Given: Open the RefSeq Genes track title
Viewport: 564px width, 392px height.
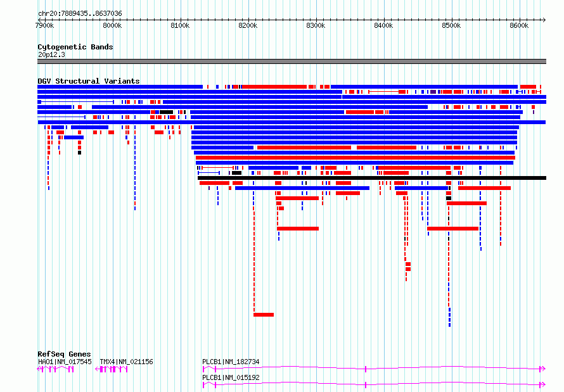Looking at the screenshot, I should [64, 354].
